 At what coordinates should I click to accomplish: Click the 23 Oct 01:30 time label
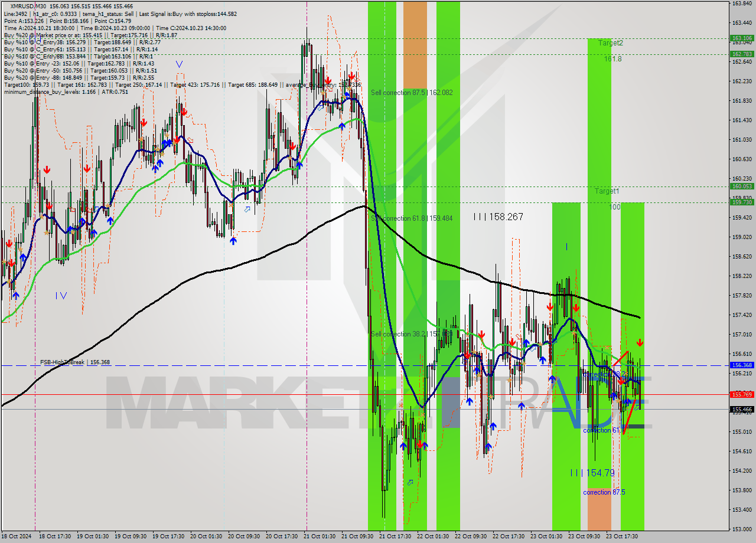pos(546,537)
